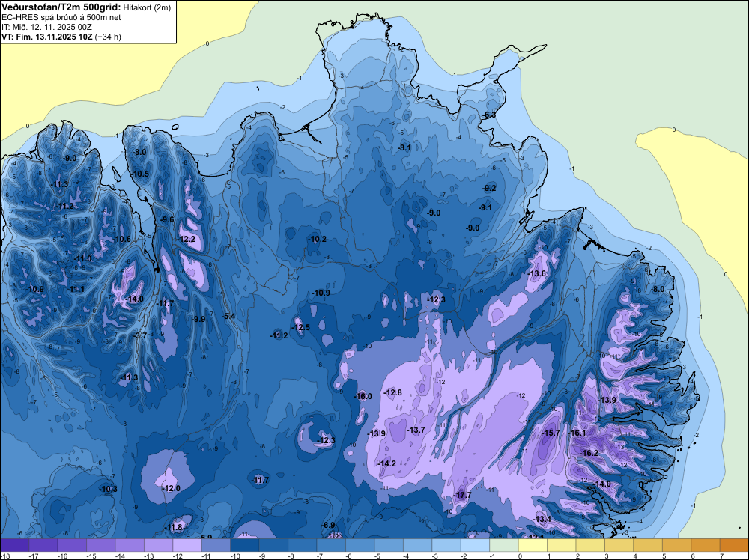Click the pale yellow legend swatch between 0 and 1
This screenshot has height=560, width=749.
(x=533, y=545)
